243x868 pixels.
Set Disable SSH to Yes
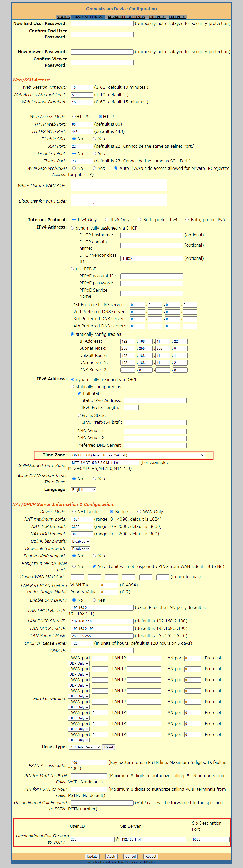94,139
